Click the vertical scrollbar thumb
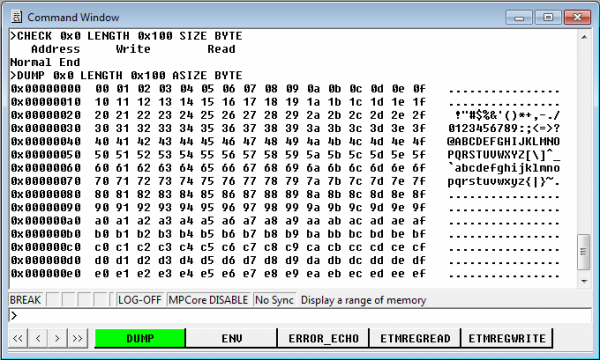This screenshot has width=600, height=360. [x=584, y=252]
